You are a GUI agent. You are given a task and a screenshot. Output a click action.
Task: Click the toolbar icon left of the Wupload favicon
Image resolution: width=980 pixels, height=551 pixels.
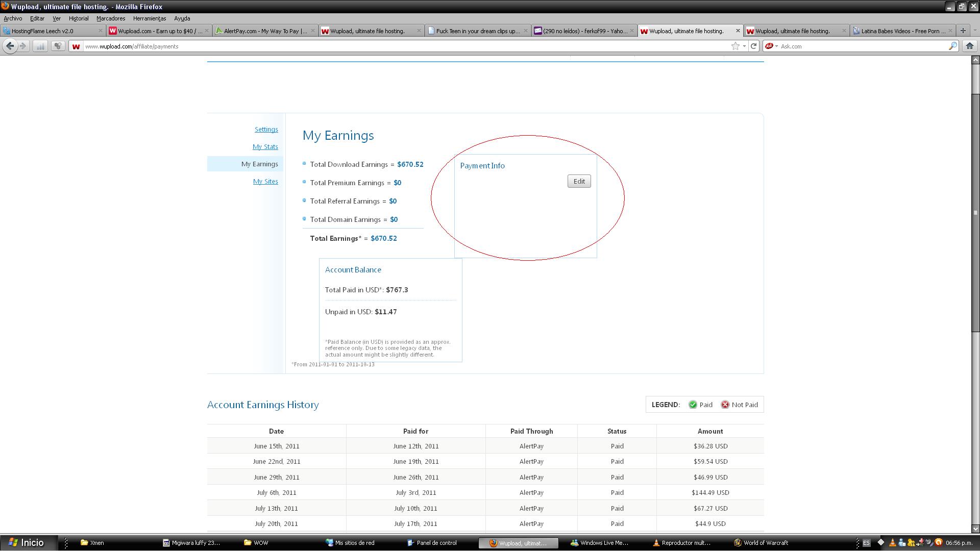(x=58, y=46)
